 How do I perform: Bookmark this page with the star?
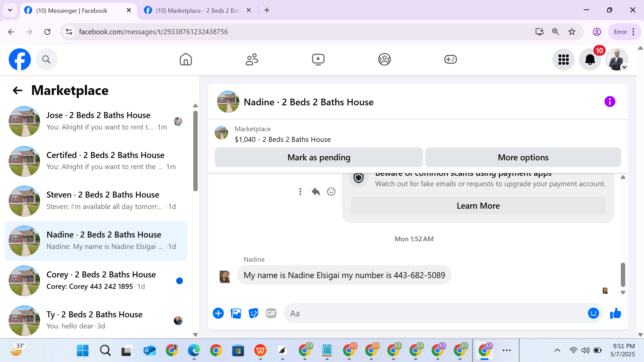[x=572, y=32]
